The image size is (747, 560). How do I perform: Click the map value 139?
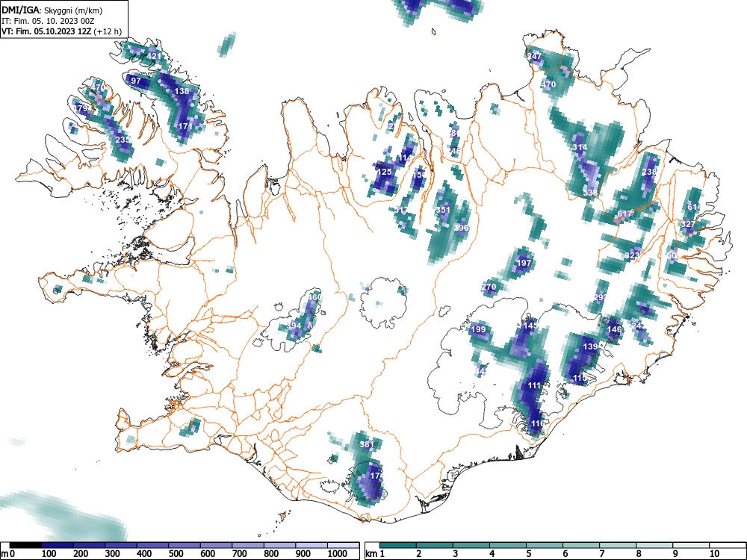pos(590,346)
